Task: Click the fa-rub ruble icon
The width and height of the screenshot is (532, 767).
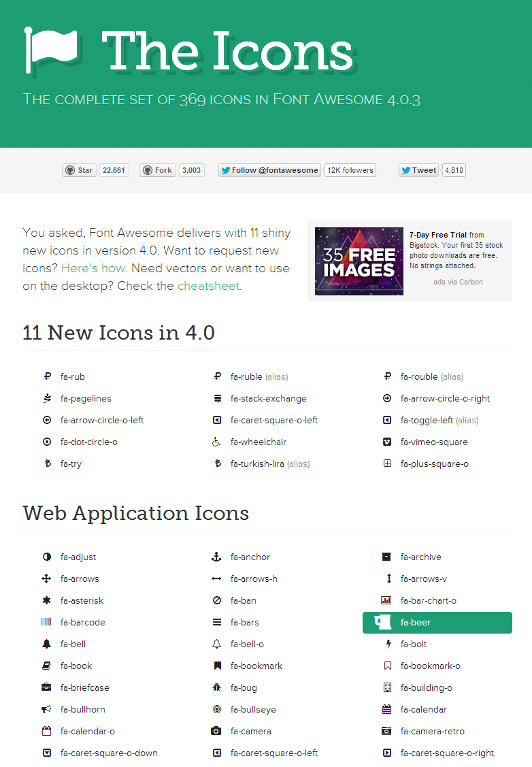Action: point(47,376)
